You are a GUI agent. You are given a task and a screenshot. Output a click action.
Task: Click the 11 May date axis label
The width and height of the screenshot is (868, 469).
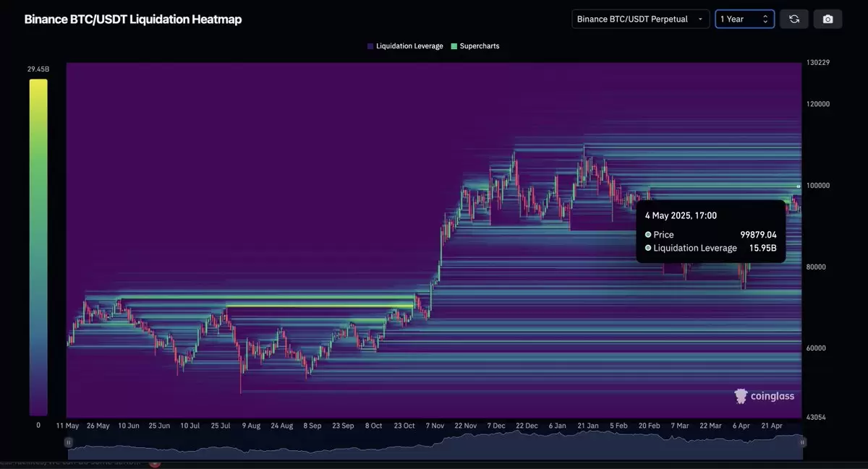(68, 426)
